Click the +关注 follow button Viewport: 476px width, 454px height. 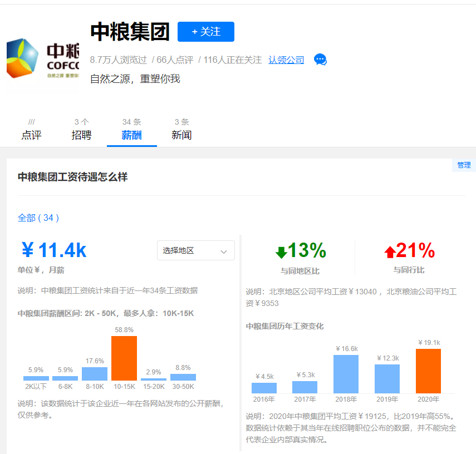pos(205,32)
